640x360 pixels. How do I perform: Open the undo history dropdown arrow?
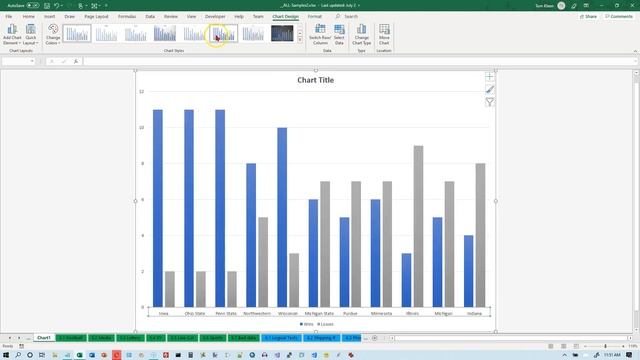(62, 6)
